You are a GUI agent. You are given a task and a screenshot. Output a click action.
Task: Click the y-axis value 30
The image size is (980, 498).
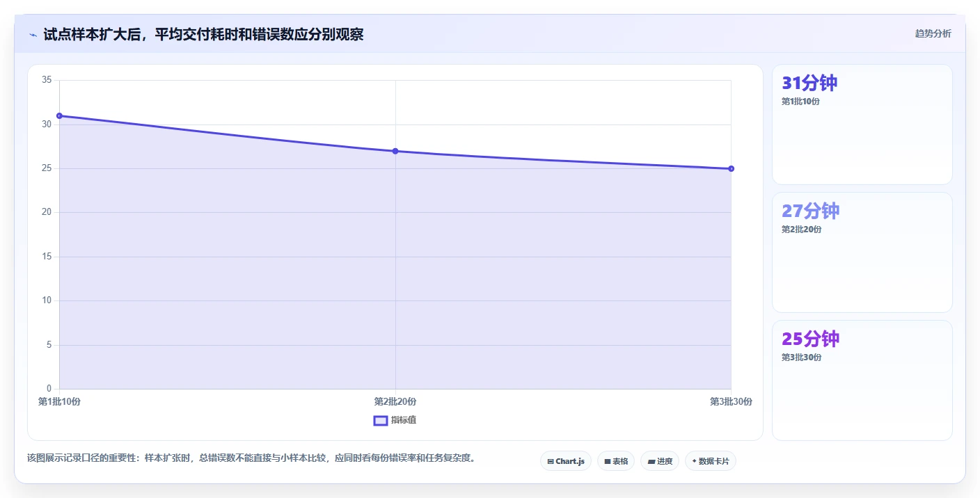click(47, 124)
